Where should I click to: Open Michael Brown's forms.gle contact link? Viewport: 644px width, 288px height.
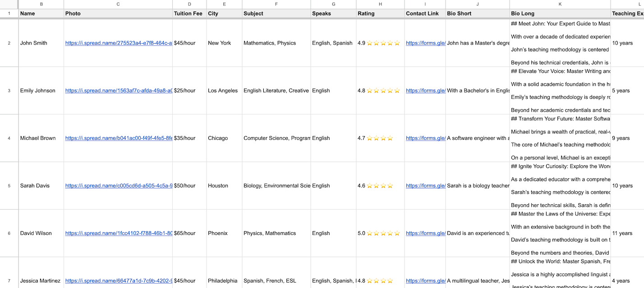[x=425, y=138]
